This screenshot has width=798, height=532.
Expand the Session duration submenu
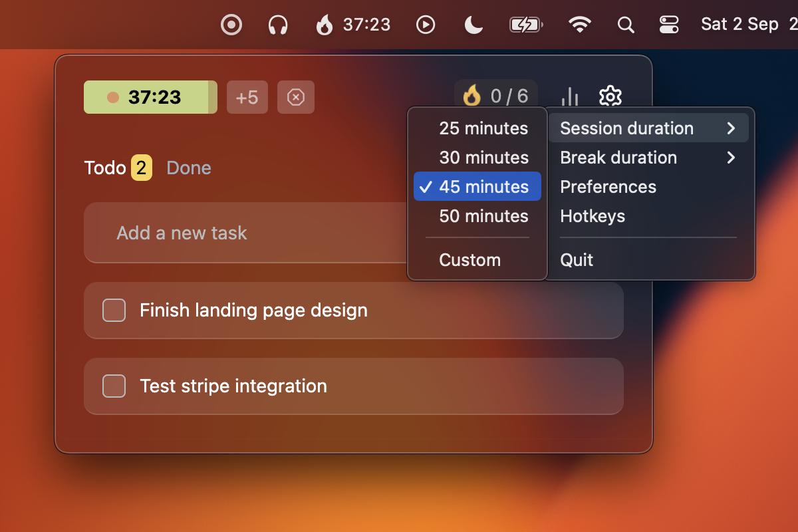tap(628, 128)
